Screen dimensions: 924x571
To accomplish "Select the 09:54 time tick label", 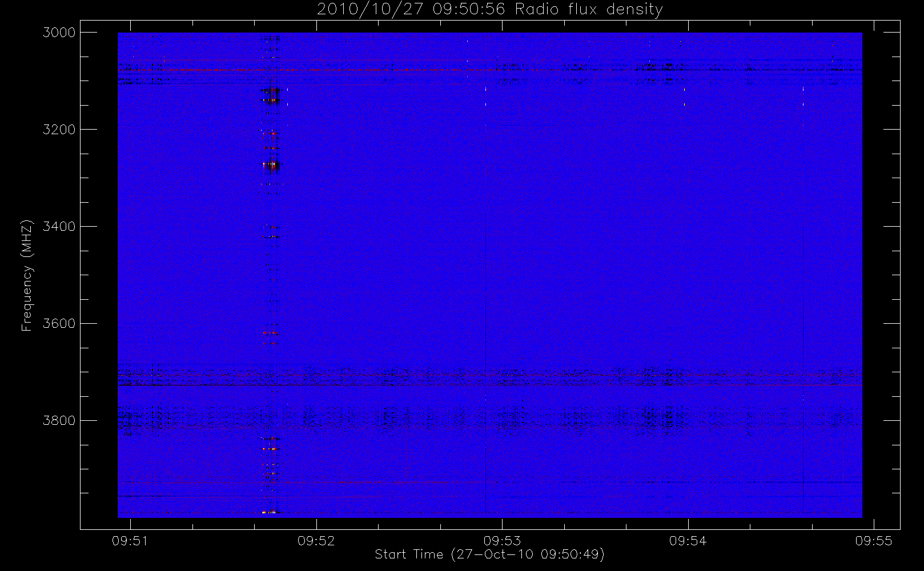I will (688, 541).
